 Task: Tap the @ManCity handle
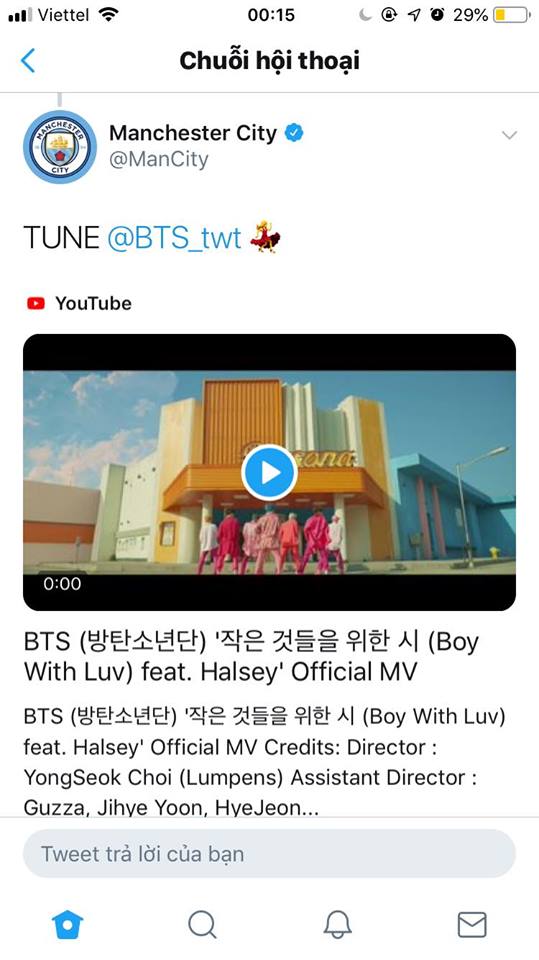pos(159,160)
